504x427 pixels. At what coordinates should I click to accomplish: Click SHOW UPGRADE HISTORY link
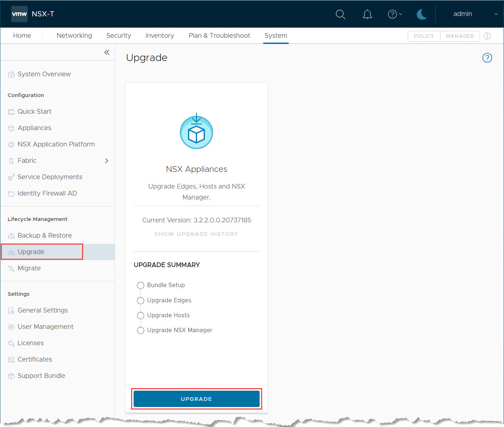pyautogui.click(x=196, y=234)
